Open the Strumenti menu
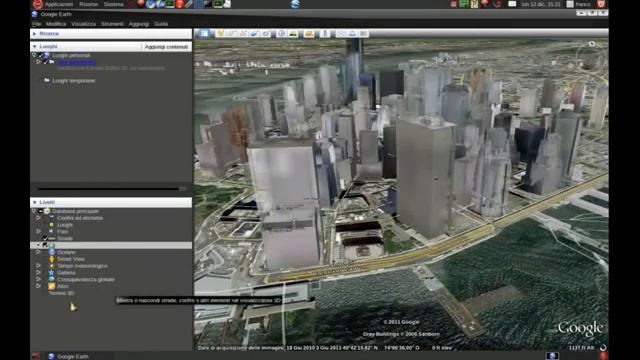Image resolution: width=640 pixels, height=360 pixels. click(112, 24)
